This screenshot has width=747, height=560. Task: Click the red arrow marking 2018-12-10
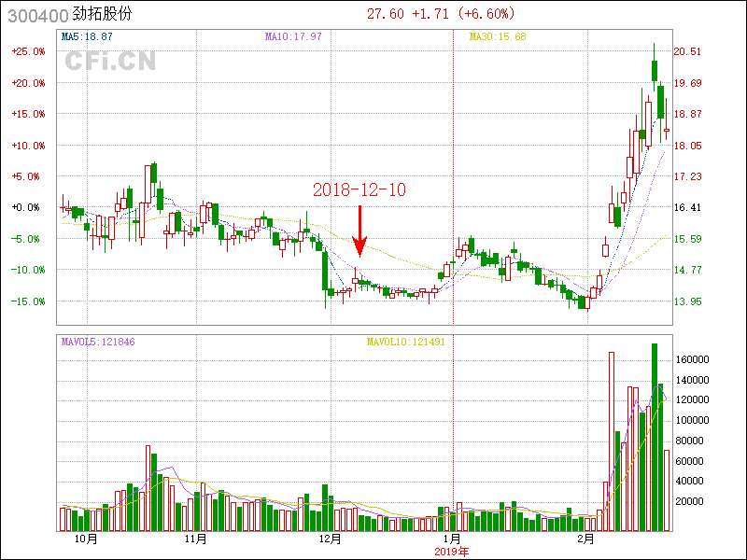click(359, 231)
